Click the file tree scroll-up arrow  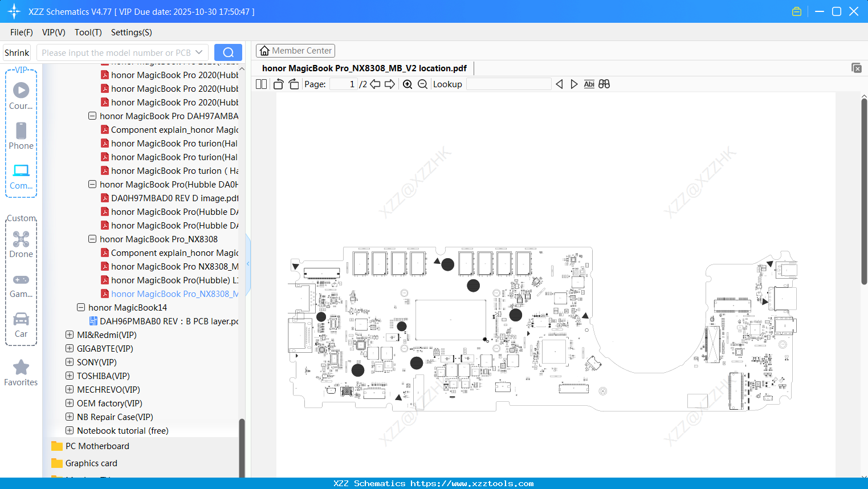[242, 68]
